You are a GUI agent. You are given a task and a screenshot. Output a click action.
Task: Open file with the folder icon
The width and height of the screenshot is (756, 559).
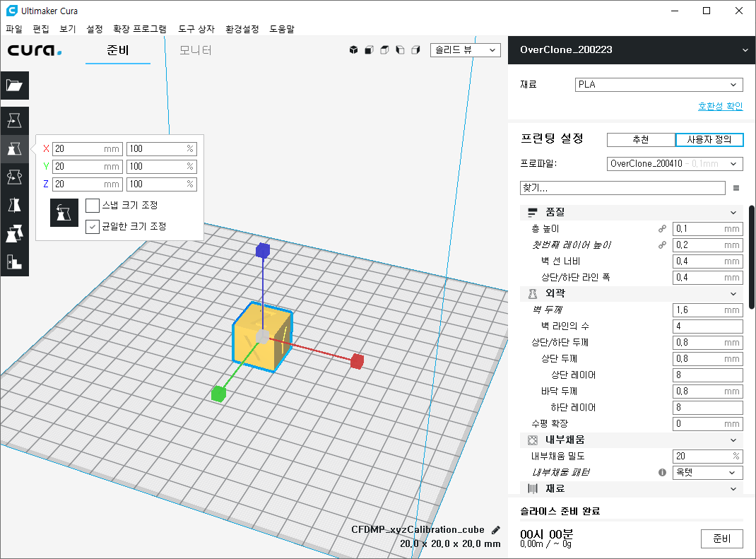(x=14, y=86)
